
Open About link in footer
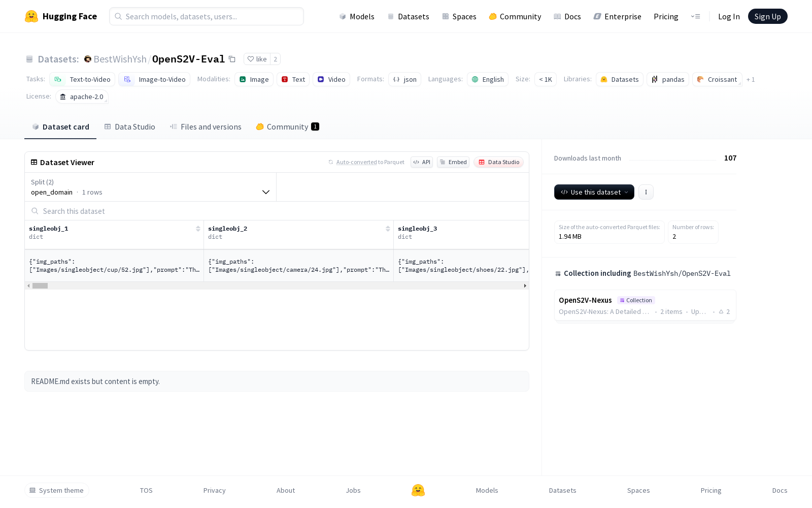click(286, 490)
